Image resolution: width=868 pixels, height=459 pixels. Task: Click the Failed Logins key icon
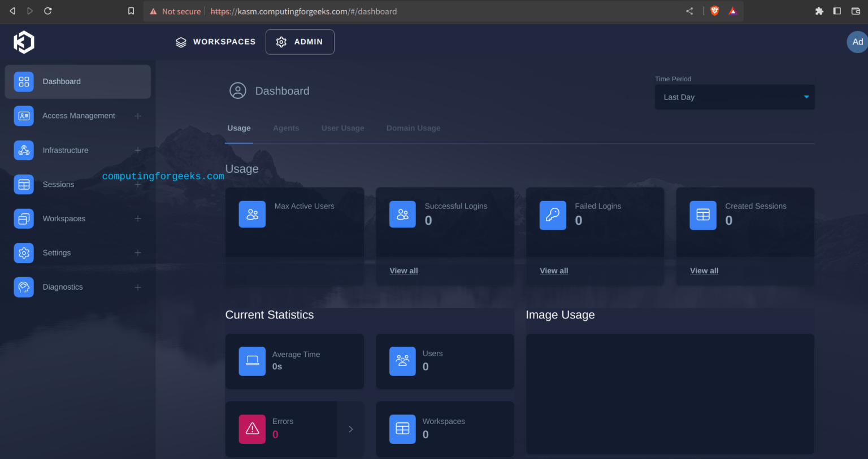[x=553, y=215]
